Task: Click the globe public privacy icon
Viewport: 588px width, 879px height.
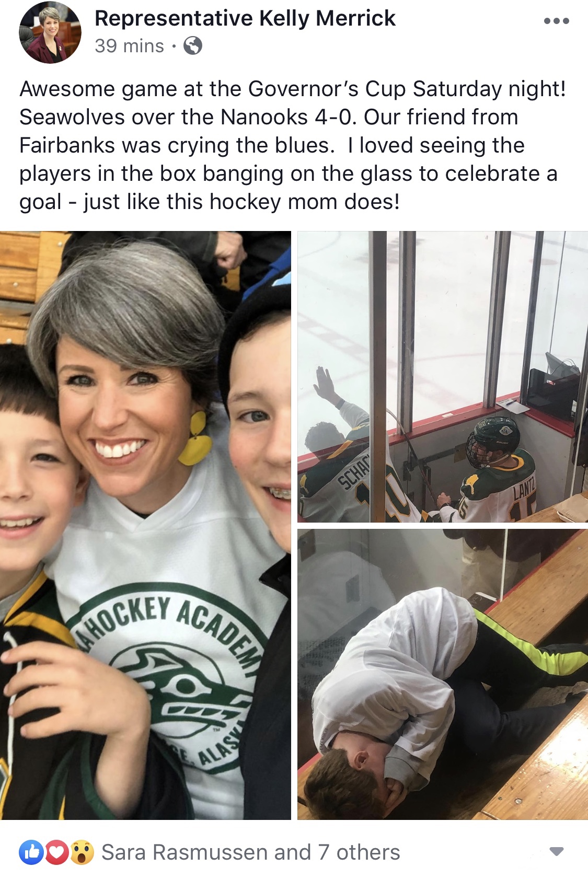Action: tap(193, 46)
